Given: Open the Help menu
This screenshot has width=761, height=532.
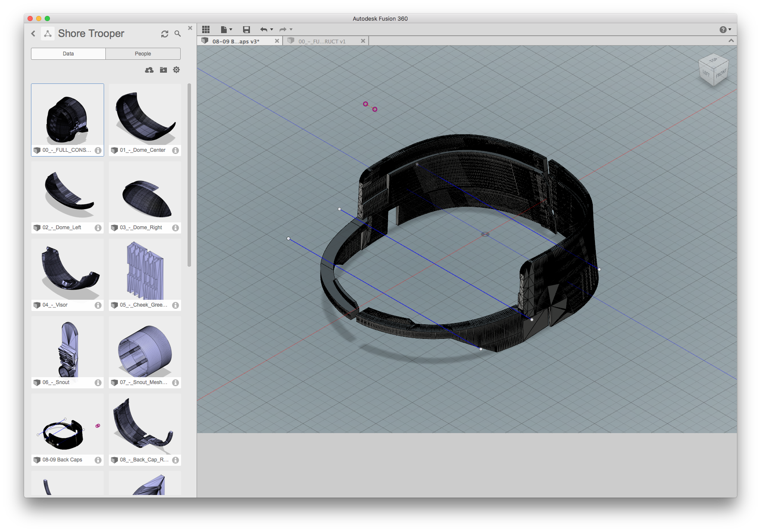Looking at the screenshot, I should [725, 29].
